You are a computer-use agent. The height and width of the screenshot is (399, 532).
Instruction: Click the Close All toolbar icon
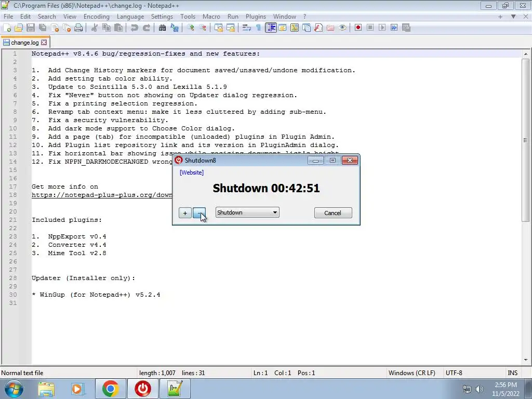pos(67,28)
